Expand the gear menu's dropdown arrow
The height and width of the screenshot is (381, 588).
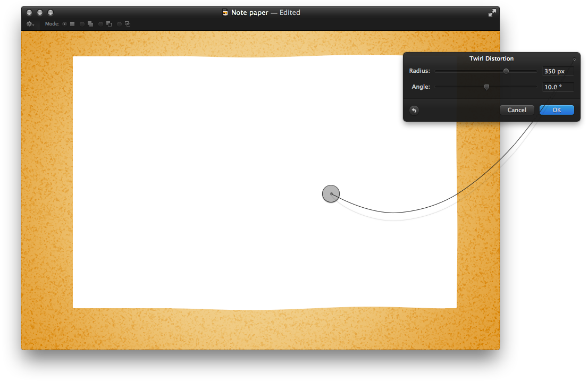click(33, 26)
